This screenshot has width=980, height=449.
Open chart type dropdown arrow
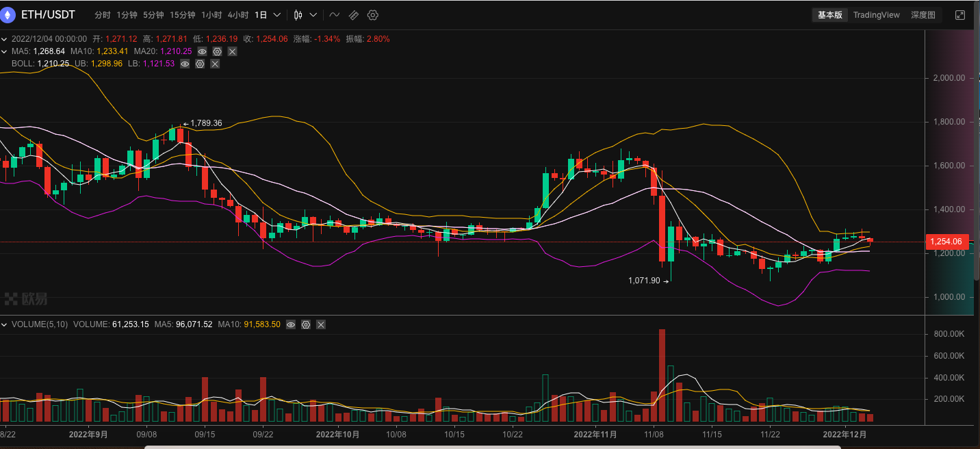click(313, 14)
